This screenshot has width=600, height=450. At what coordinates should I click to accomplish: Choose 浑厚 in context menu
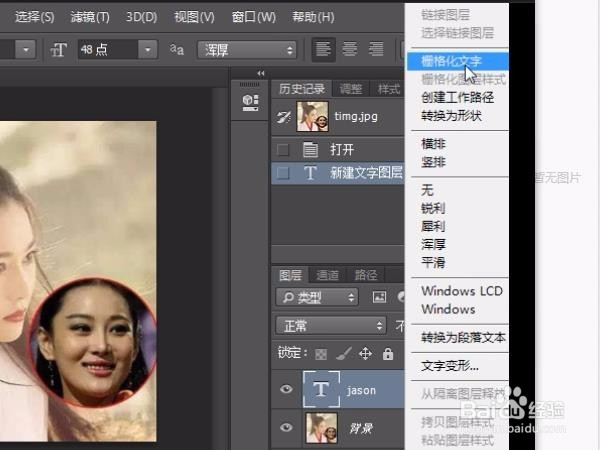(x=458, y=245)
